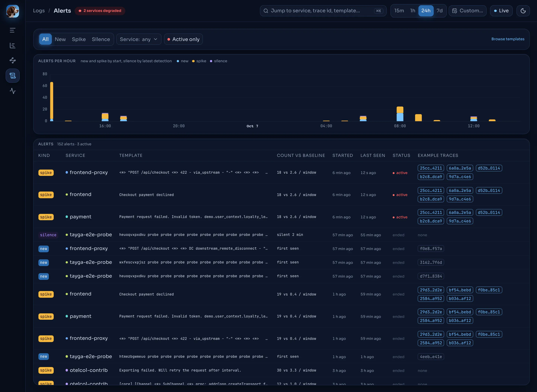Set time range to 15m
Screen dimensions: 537x392
tap(399, 11)
